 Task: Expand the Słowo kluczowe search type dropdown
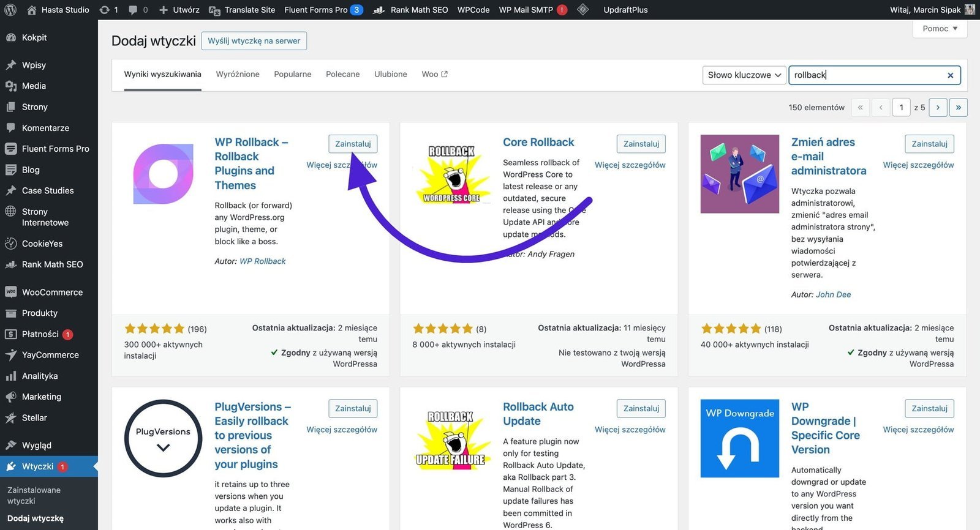744,75
